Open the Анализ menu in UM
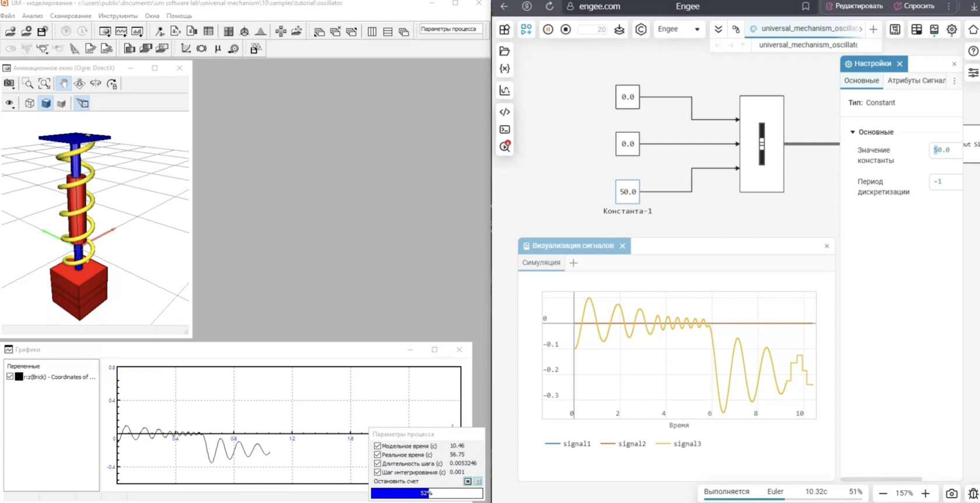Viewport: 980px width, 503px height. (x=32, y=16)
